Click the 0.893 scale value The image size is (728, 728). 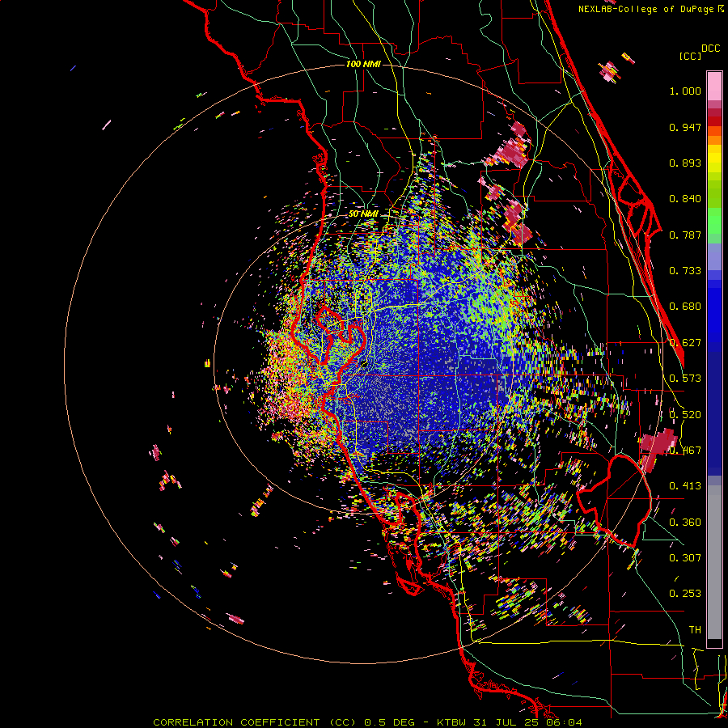point(685,163)
